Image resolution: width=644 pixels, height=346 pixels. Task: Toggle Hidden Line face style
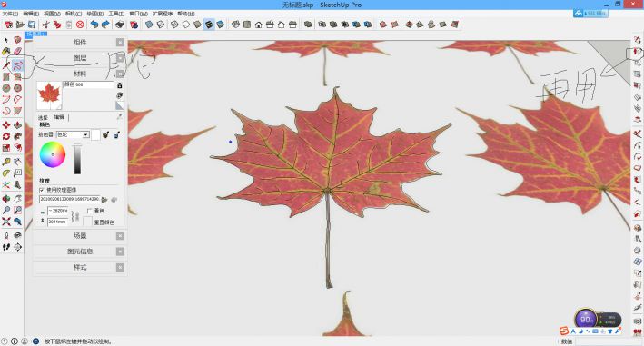tap(186, 25)
